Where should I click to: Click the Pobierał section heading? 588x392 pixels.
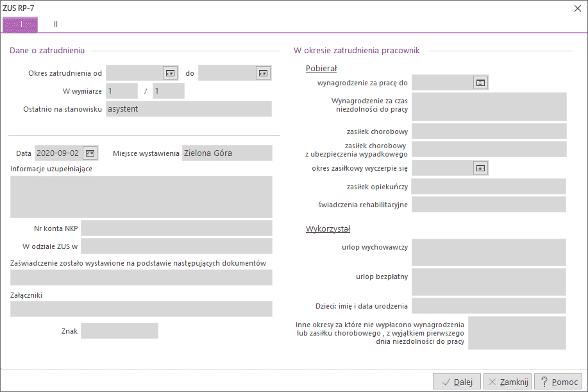pyautogui.click(x=321, y=68)
